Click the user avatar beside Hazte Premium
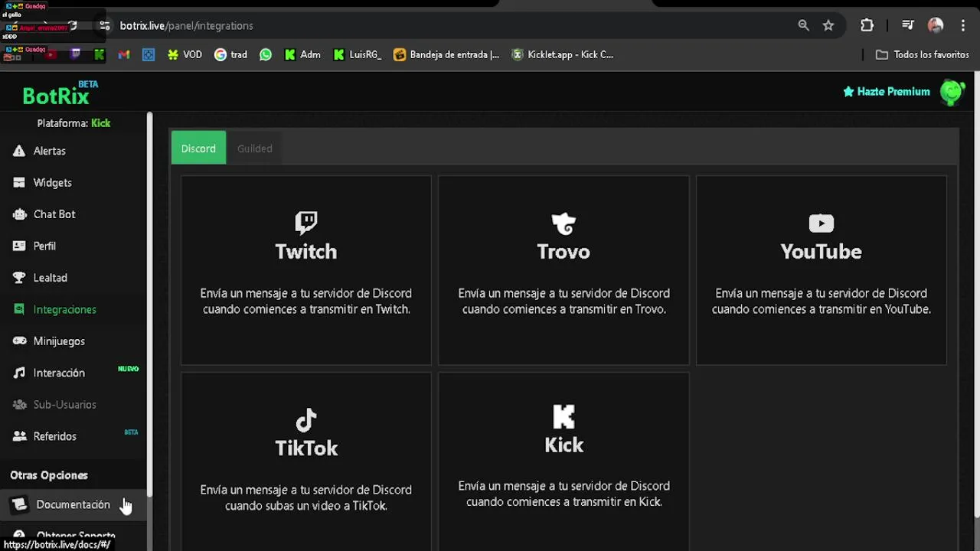Image resolution: width=980 pixels, height=551 pixels. pos(952,92)
